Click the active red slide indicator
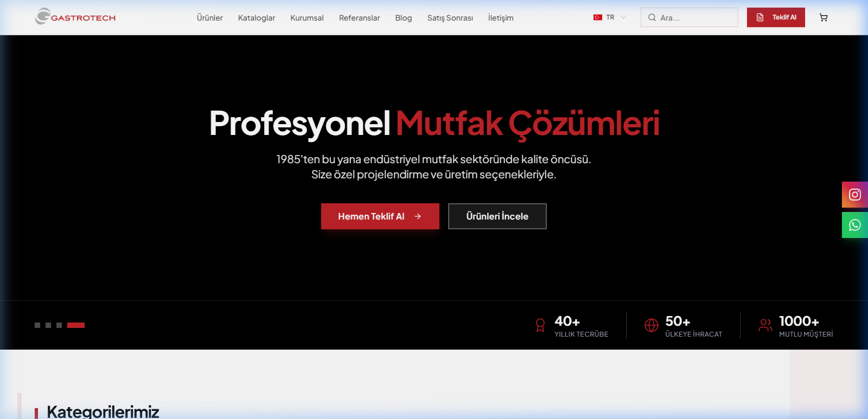Screen dimensions: 868x419 tap(76, 325)
